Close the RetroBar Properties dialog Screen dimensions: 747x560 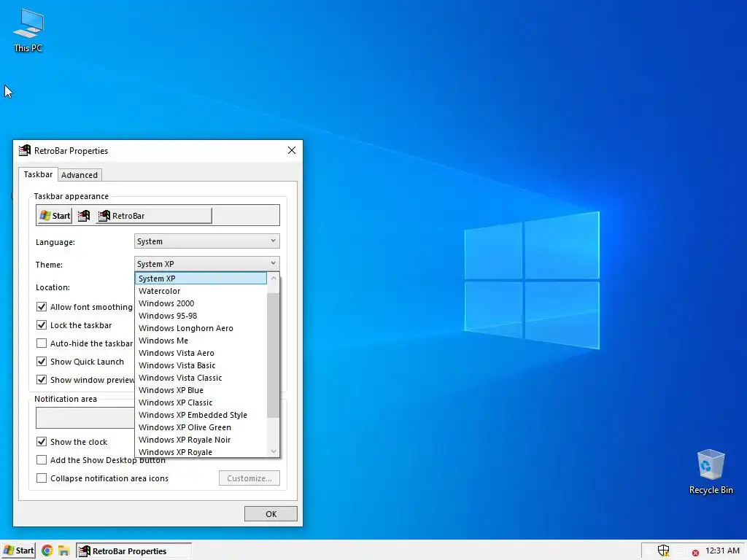coord(292,150)
